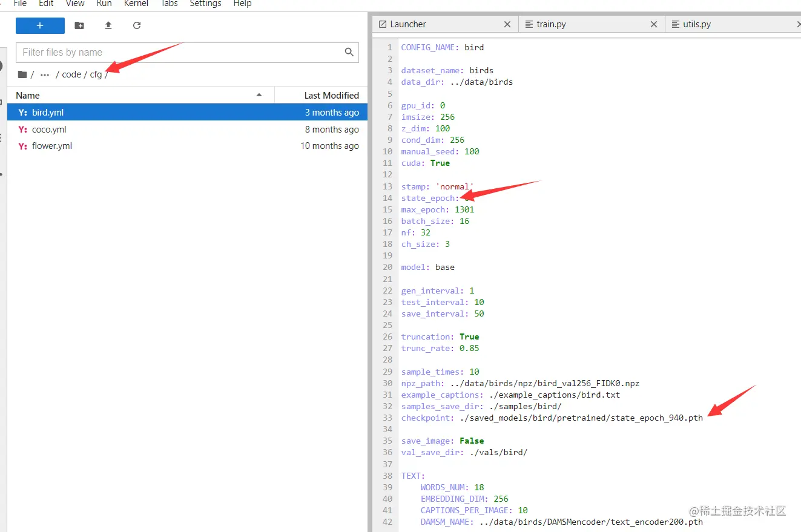The height and width of the screenshot is (532, 801).
Task: Go to root folder via breadcrumb folder icon
Action: (x=22, y=74)
